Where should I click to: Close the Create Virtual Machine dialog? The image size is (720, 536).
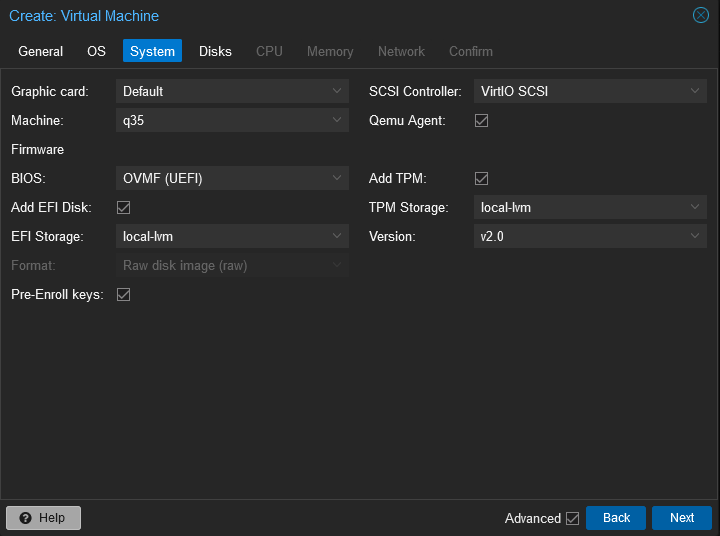[701, 15]
